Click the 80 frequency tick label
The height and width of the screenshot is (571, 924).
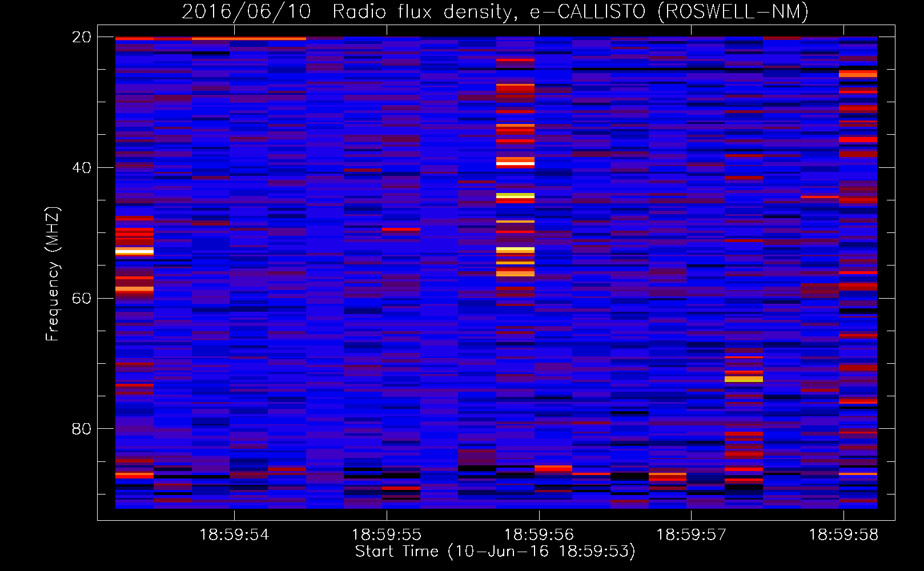81,429
